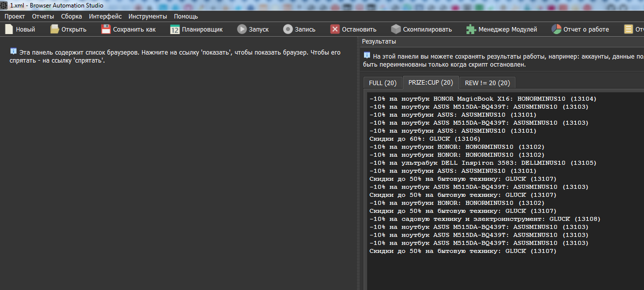Viewport: 644px width, 290px height.
Task: Click the Менеджер Модулей button label
Action: [507, 29]
